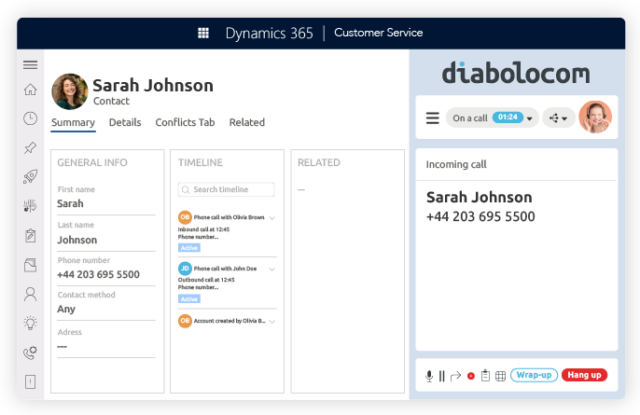Go to Home in the sidebar
The image size is (640, 415).
pyautogui.click(x=30, y=89)
